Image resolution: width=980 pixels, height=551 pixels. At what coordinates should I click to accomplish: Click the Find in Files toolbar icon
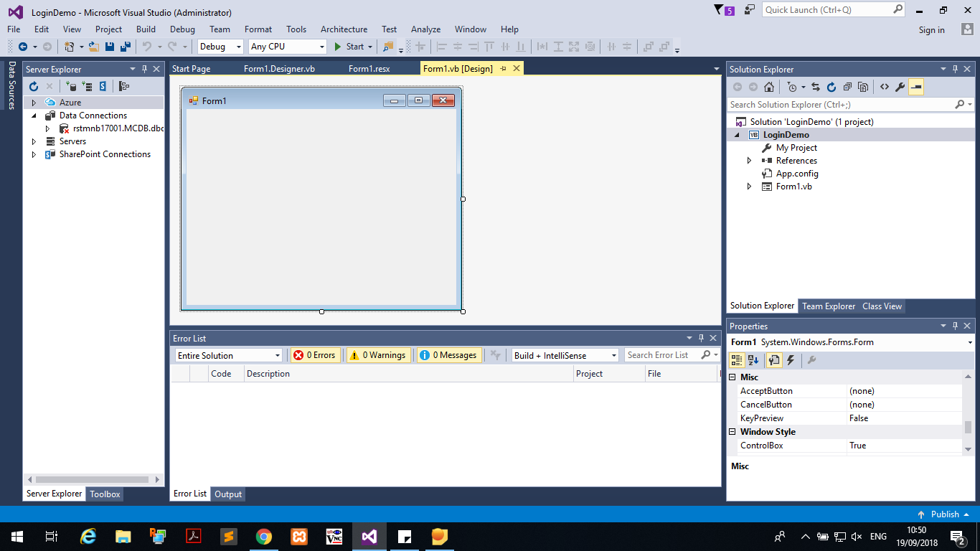[x=388, y=47]
